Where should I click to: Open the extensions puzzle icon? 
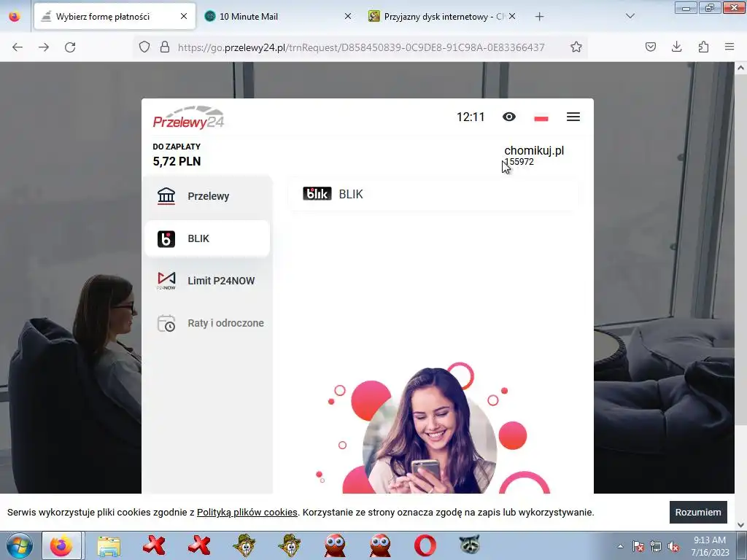click(x=703, y=47)
